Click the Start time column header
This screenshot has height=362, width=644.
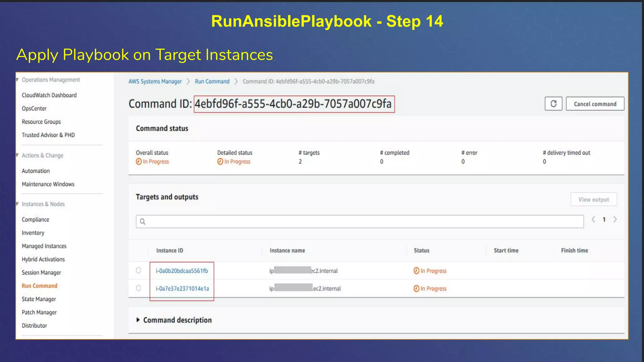pyautogui.click(x=506, y=250)
